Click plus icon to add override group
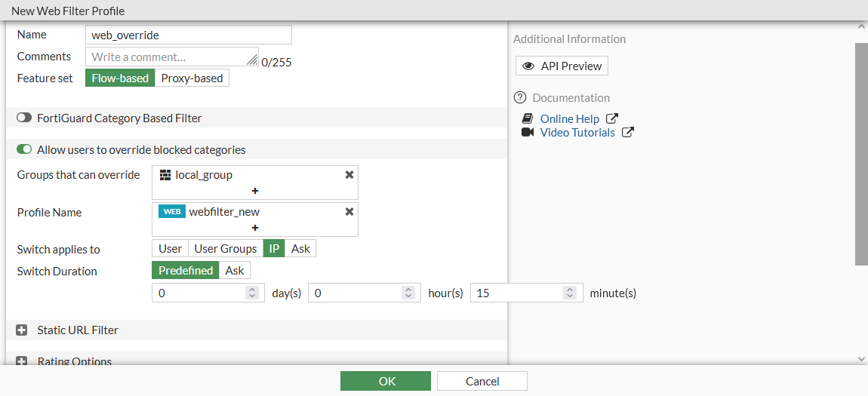The image size is (868, 396). pyautogui.click(x=255, y=191)
